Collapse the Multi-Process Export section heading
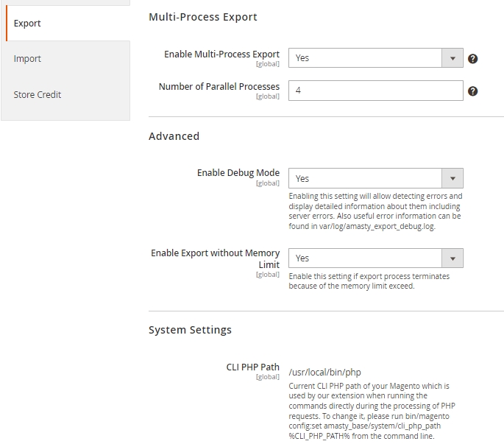504x444 pixels. click(203, 17)
